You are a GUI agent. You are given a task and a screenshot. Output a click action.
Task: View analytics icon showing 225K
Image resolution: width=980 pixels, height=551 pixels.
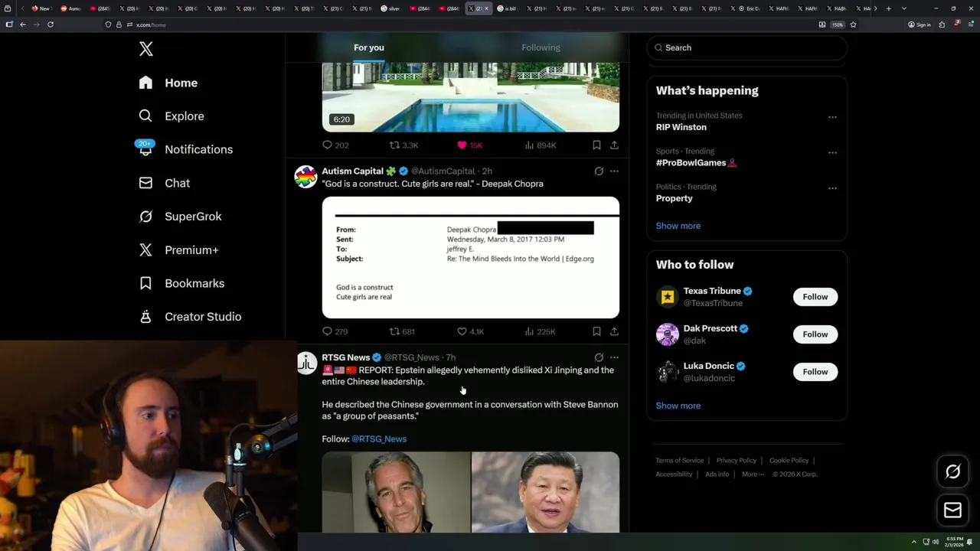point(529,331)
